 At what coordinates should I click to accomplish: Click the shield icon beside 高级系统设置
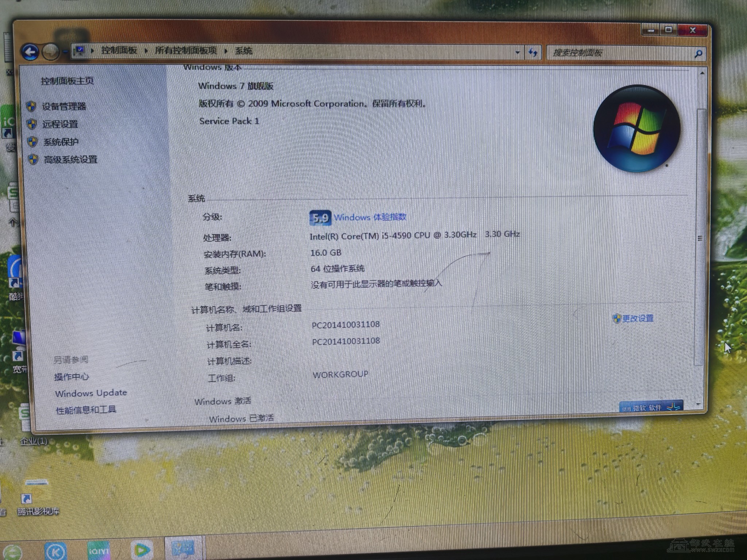(x=33, y=159)
